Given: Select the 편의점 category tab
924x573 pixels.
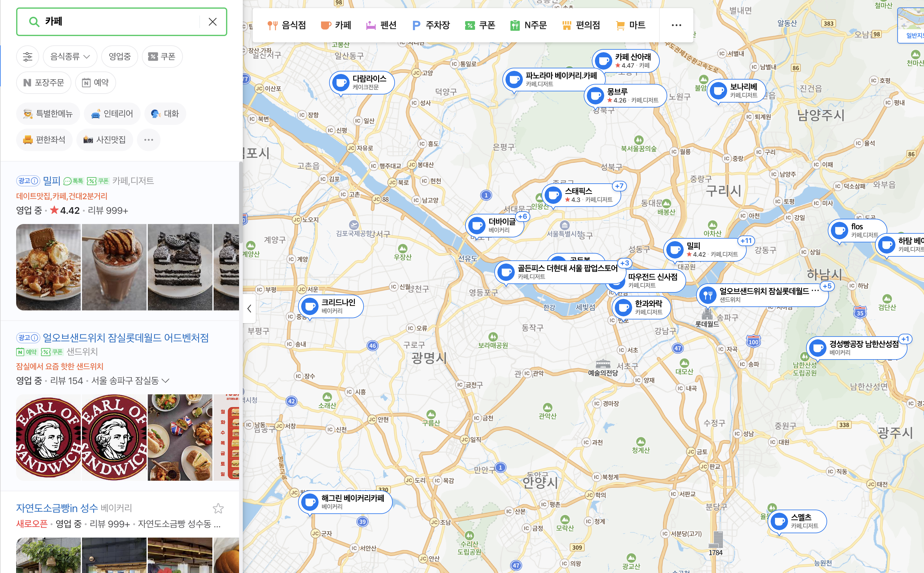Looking at the screenshot, I should tap(581, 25).
